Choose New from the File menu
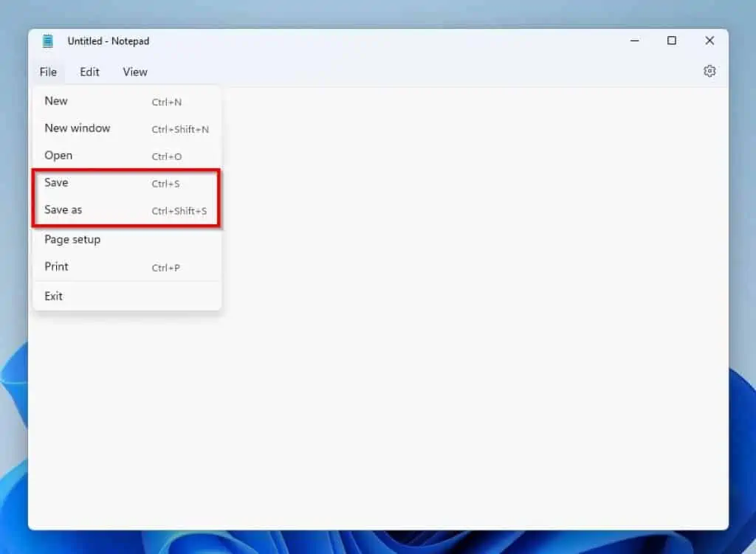 127,101
